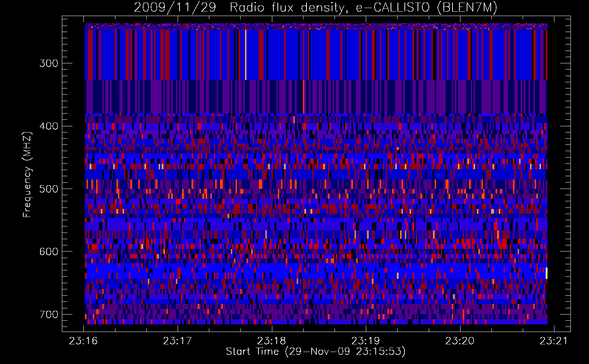Click the 23:16 time tick label

83,341
